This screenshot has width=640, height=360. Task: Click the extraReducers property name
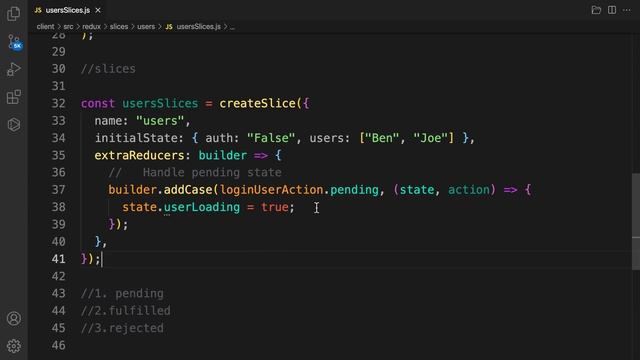click(x=139, y=155)
